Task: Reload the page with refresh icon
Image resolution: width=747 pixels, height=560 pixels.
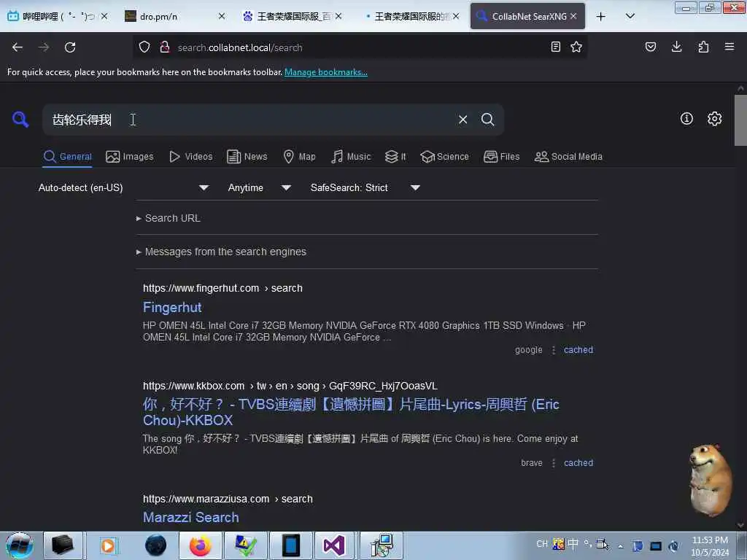Action: point(70,47)
